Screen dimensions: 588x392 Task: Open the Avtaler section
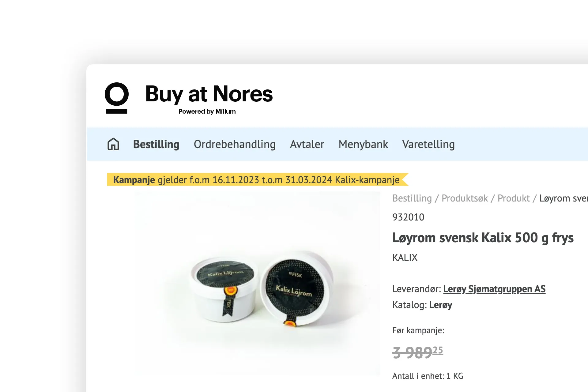click(307, 144)
